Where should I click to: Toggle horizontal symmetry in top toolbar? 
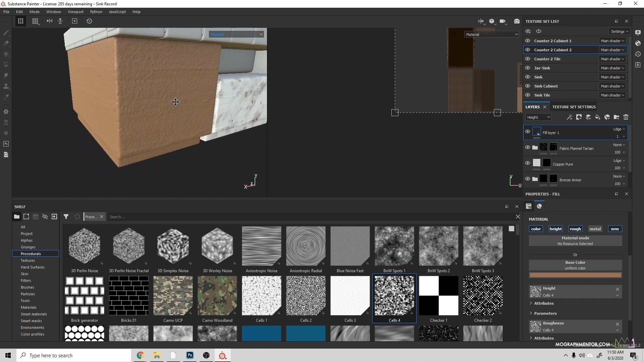50,21
